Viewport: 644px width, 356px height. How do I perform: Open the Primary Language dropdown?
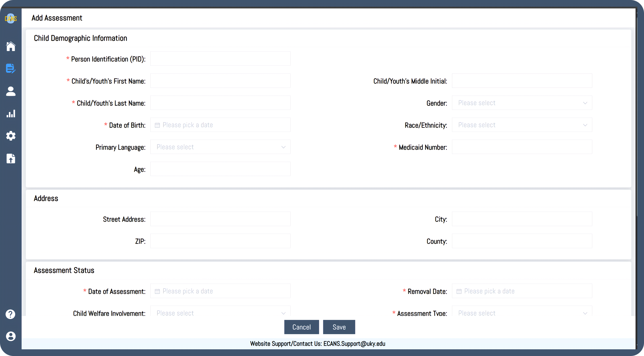[x=220, y=147]
